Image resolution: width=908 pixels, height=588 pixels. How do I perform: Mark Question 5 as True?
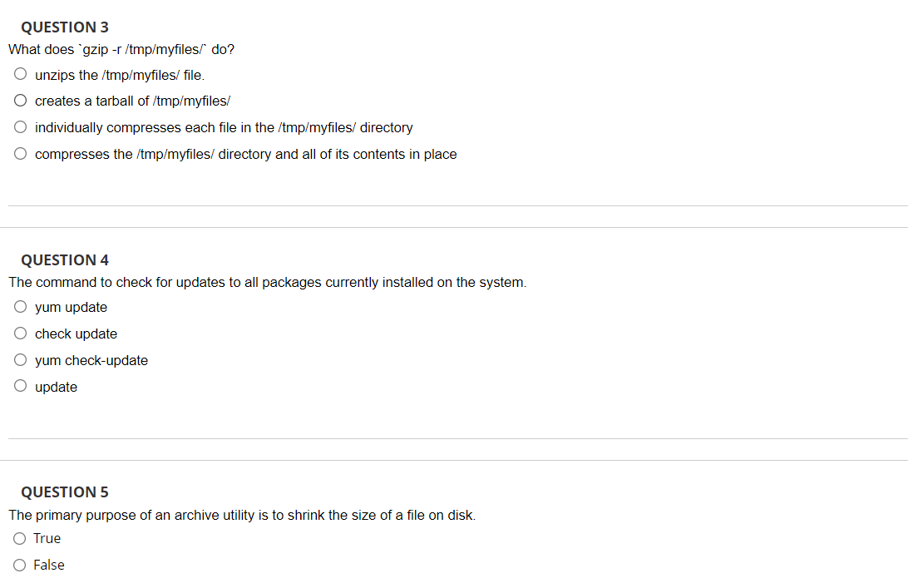(20, 539)
